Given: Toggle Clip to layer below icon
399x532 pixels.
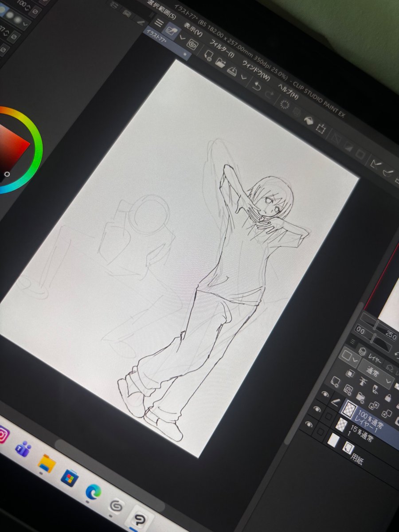Looking at the screenshot, I should click(x=350, y=373).
